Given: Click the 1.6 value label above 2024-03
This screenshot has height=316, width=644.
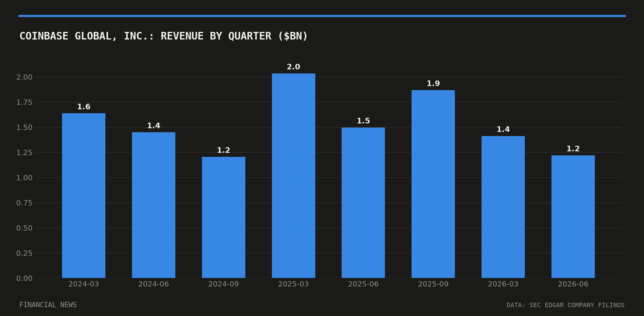Looking at the screenshot, I should pos(84,107).
